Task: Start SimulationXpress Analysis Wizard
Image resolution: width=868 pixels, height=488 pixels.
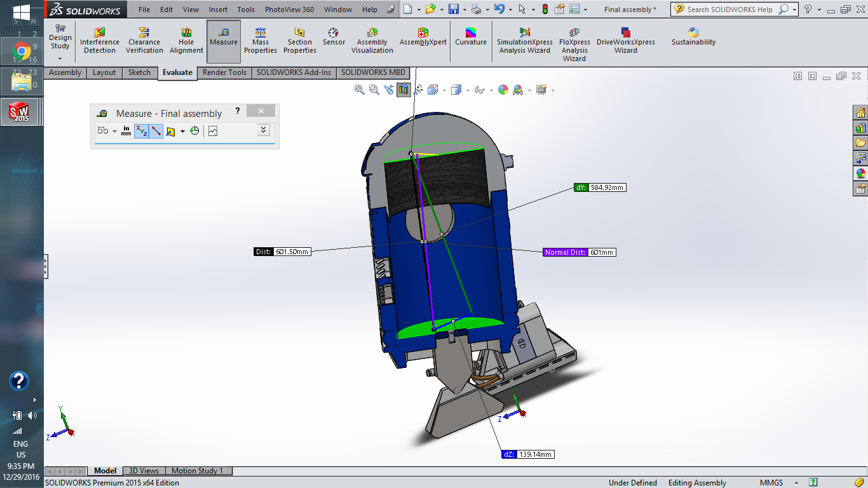Action: point(525,41)
